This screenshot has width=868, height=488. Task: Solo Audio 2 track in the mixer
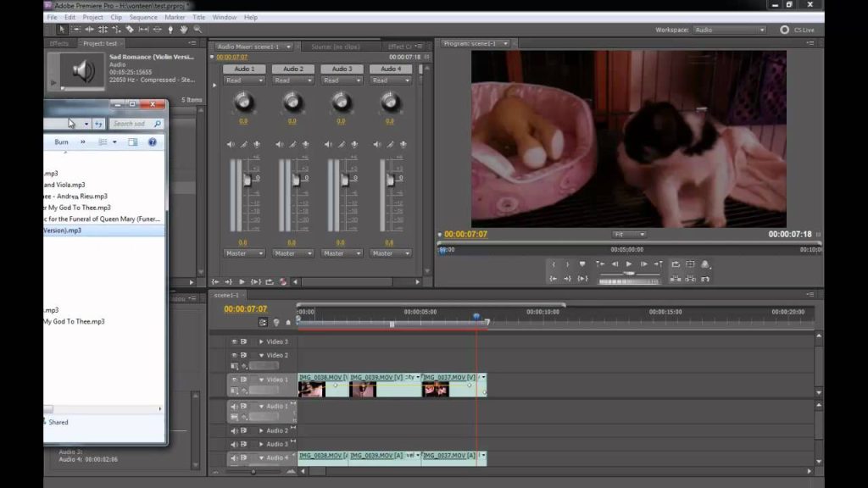[x=292, y=144]
